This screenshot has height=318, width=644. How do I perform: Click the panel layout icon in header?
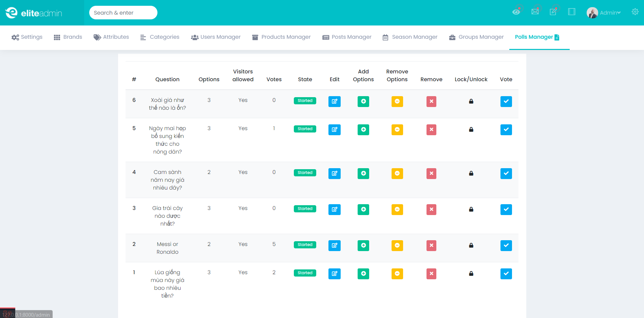(x=572, y=12)
